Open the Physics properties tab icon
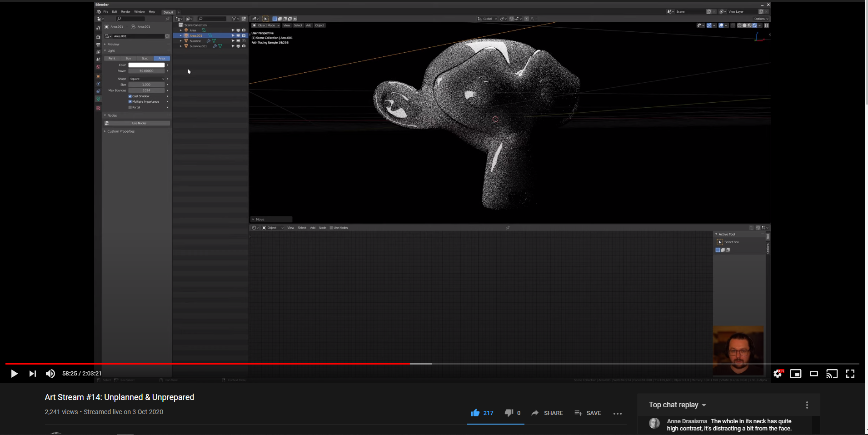The image size is (868, 435). tap(98, 84)
